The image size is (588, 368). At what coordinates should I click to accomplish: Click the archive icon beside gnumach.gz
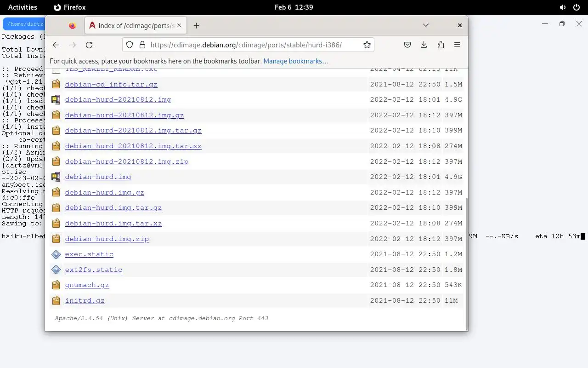(56, 285)
